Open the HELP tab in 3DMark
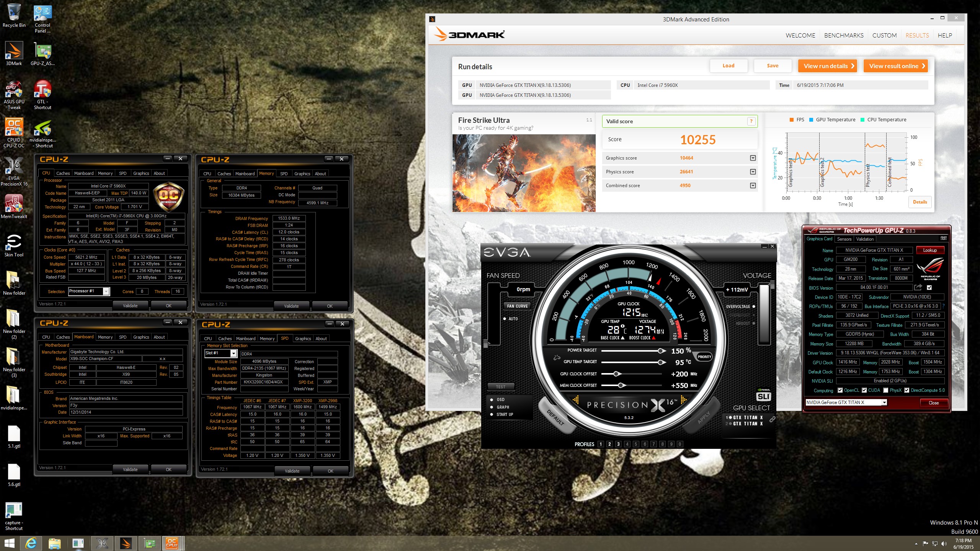Screen dimensions: 980x551 pos(945,35)
